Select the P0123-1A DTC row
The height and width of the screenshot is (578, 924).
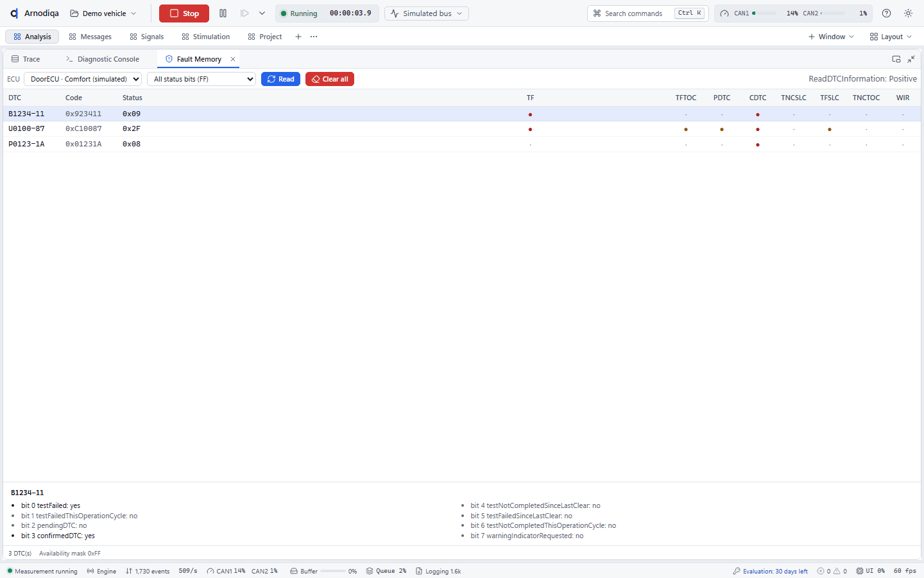[x=462, y=144]
